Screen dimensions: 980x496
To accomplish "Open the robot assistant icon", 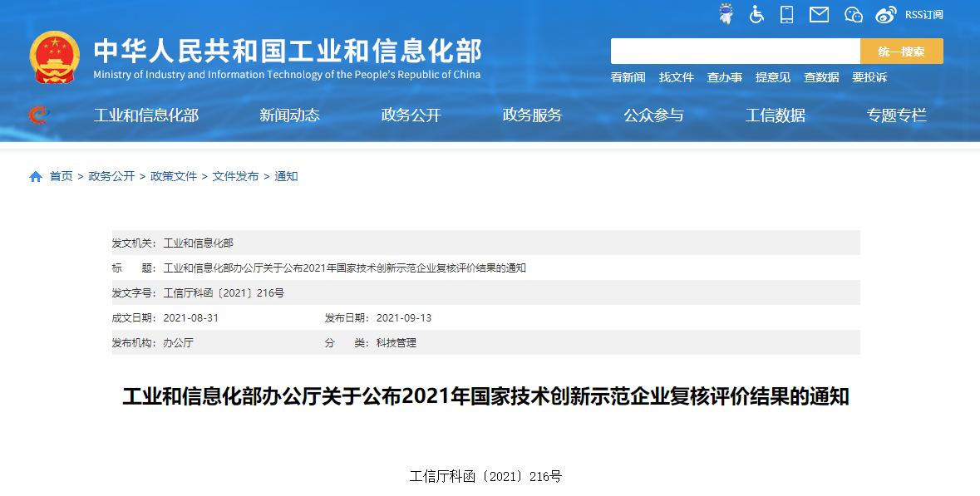I will click(726, 14).
